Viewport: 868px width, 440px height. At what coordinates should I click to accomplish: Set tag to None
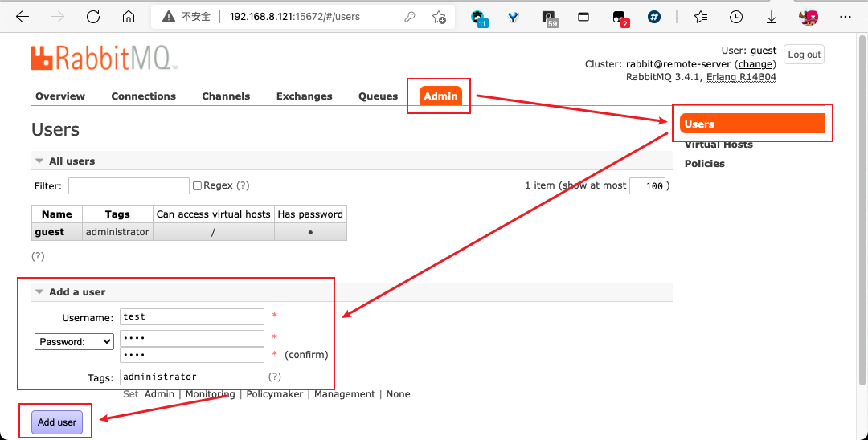point(398,394)
